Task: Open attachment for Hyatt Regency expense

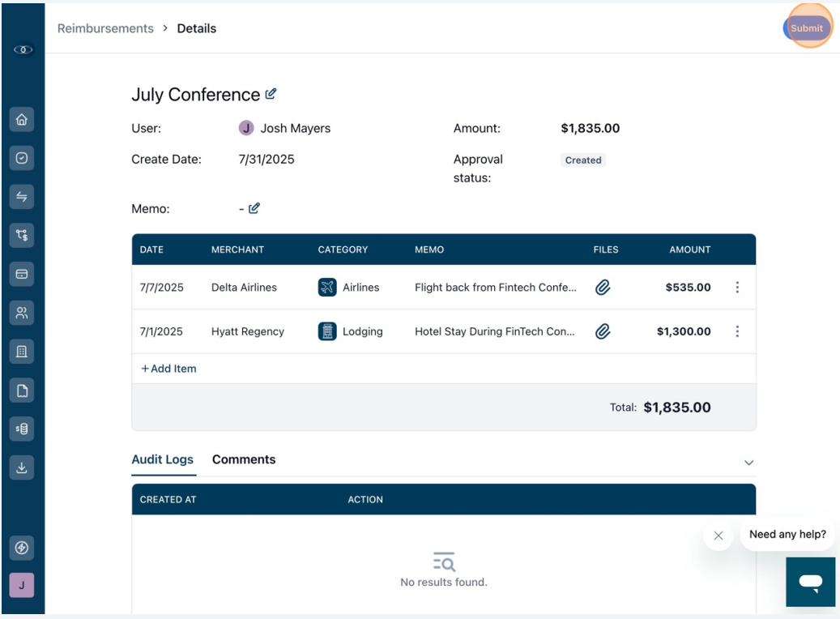Action: coord(603,331)
